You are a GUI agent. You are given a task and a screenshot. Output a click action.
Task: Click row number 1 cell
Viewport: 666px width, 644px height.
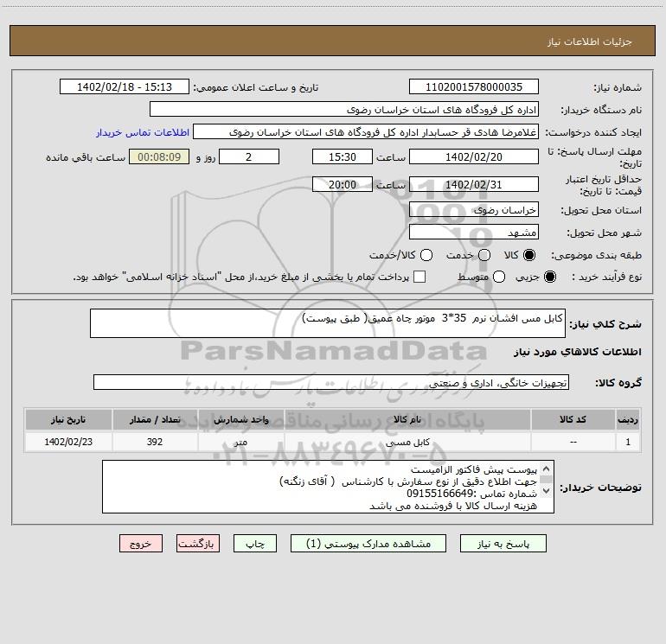click(x=628, y=442)
